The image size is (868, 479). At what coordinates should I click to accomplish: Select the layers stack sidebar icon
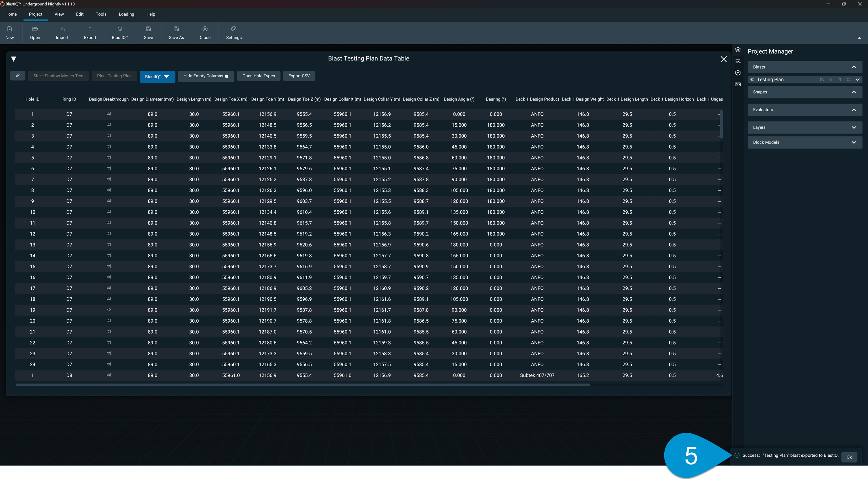tap(737, 50)
